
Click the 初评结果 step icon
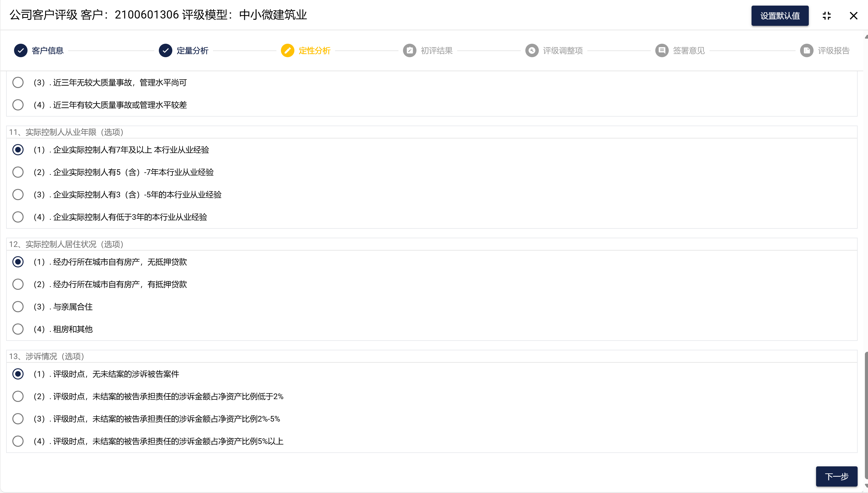click(409, 50)
